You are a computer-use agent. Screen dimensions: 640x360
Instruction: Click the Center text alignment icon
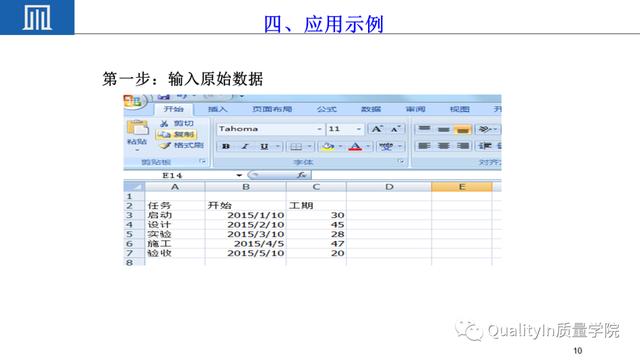pos(444,146)
